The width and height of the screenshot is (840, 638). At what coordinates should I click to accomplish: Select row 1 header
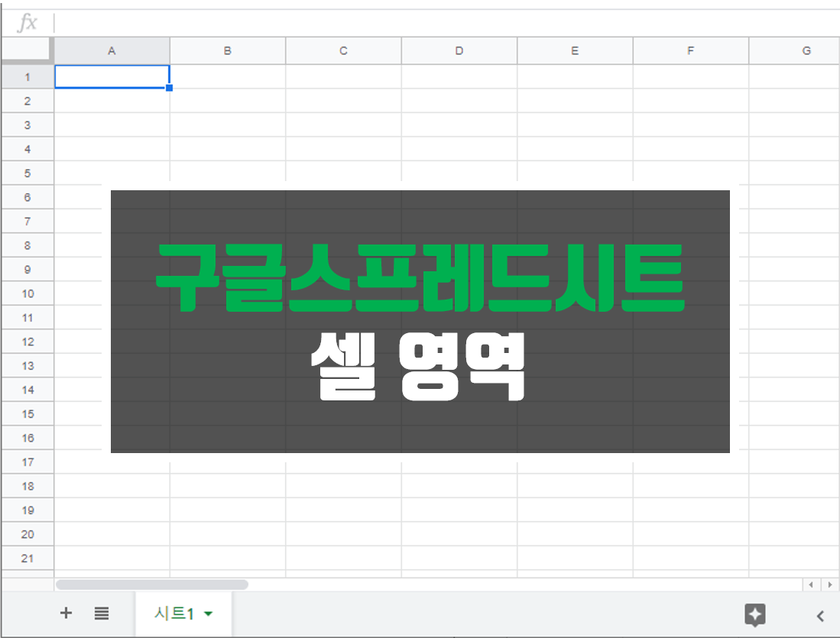click(x=28, y=77)
